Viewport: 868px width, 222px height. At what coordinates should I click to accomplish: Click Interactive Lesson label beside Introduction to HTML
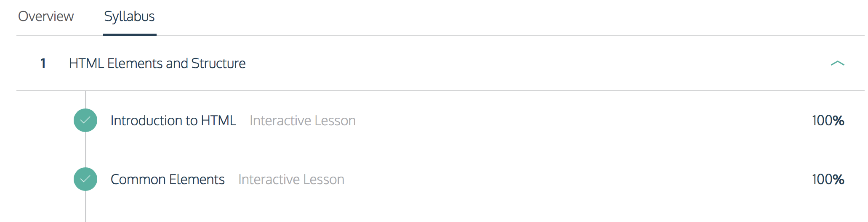point(303,121)
